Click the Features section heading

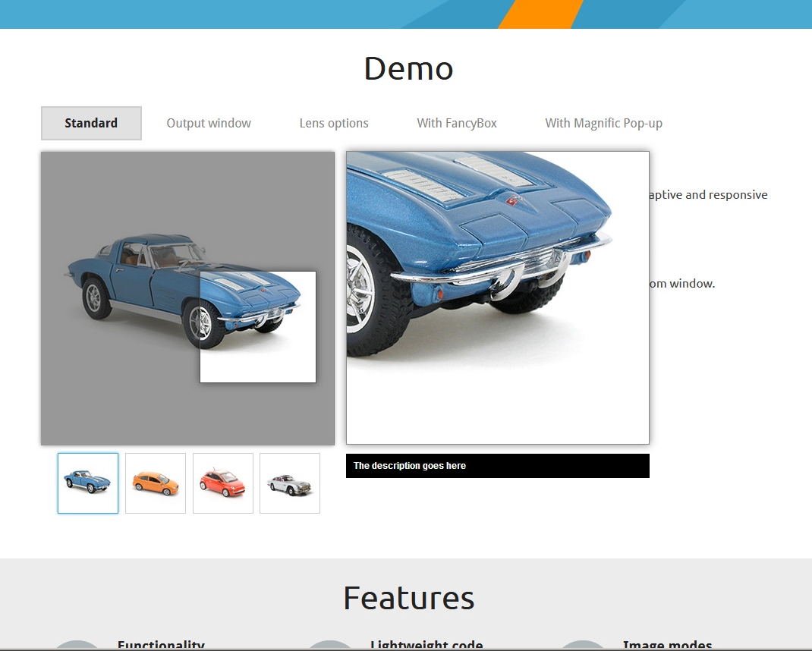[x=408, y=598]
